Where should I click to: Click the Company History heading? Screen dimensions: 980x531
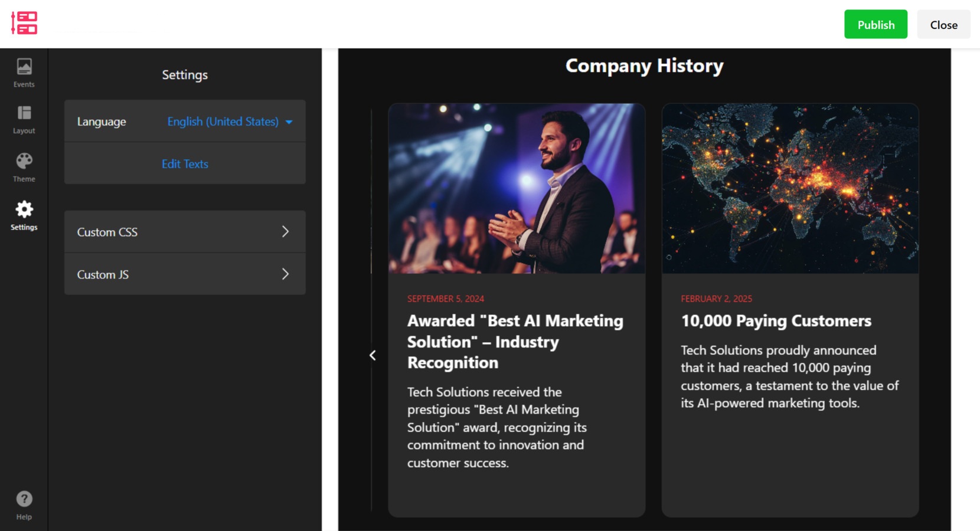(644, 65)
